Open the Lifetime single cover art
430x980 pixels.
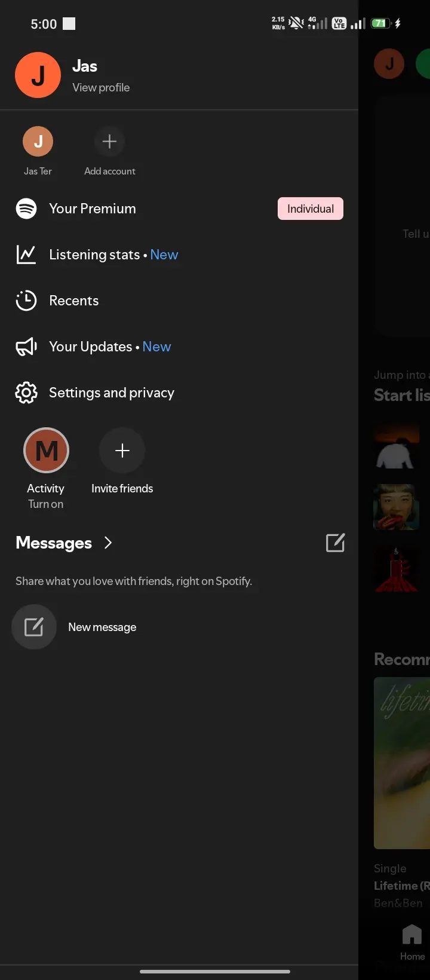tap(402, 763)
